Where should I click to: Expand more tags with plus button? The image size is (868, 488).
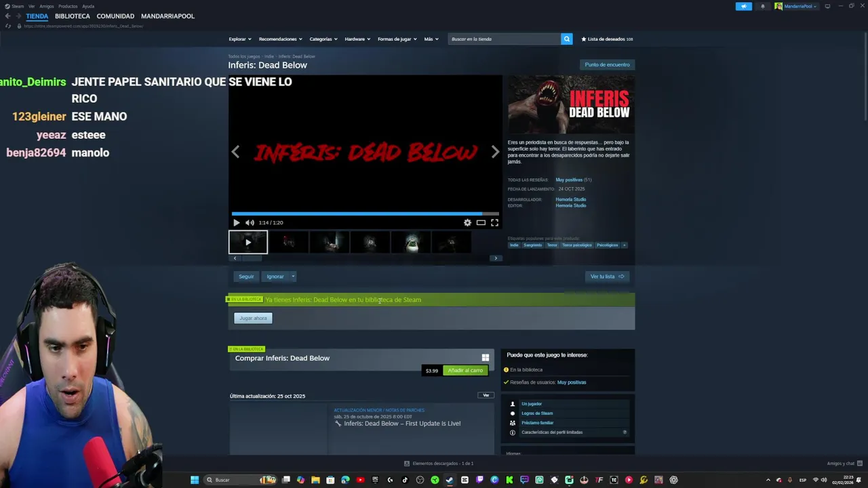[624, 245]
